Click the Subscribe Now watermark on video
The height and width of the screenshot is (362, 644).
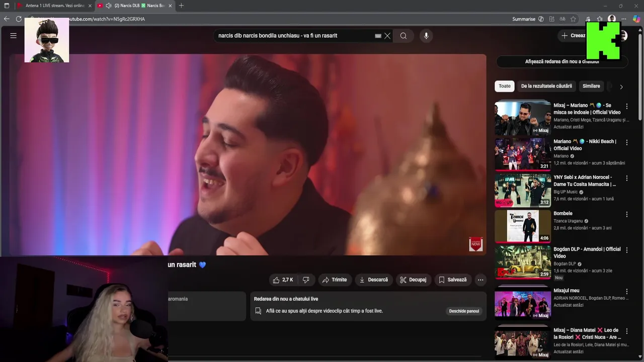click(x=475, y=244)
